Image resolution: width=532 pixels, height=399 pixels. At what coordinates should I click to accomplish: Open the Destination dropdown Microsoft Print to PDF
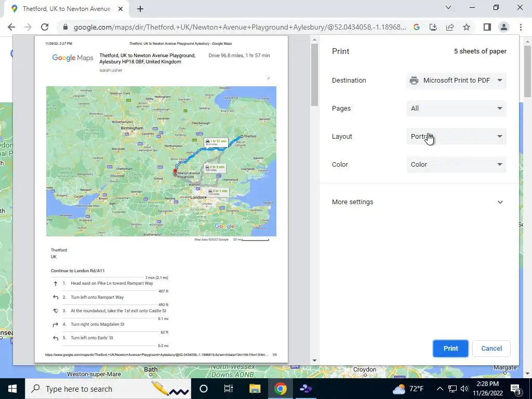tap(456, 81)
